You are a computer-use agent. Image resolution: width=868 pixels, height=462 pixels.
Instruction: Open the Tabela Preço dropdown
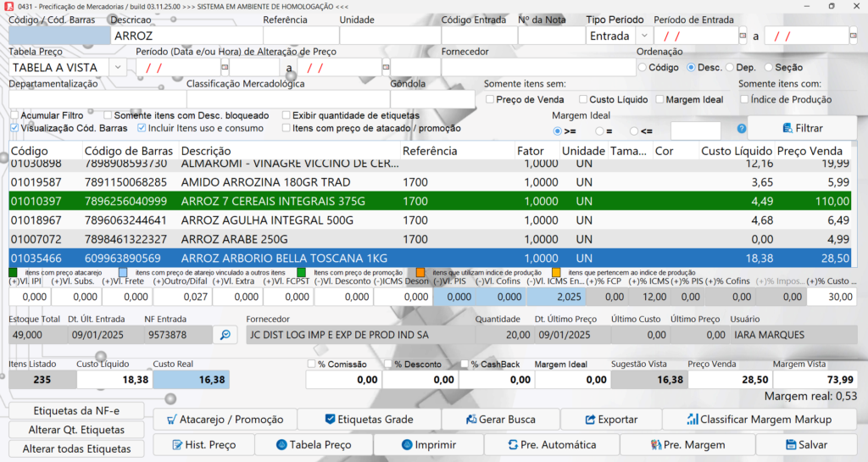tap(117, 67)
